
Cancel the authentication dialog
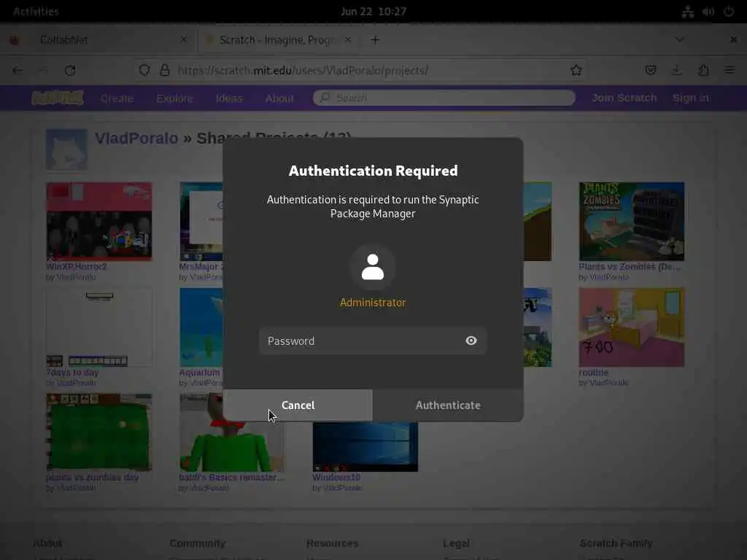coord(298,405)
